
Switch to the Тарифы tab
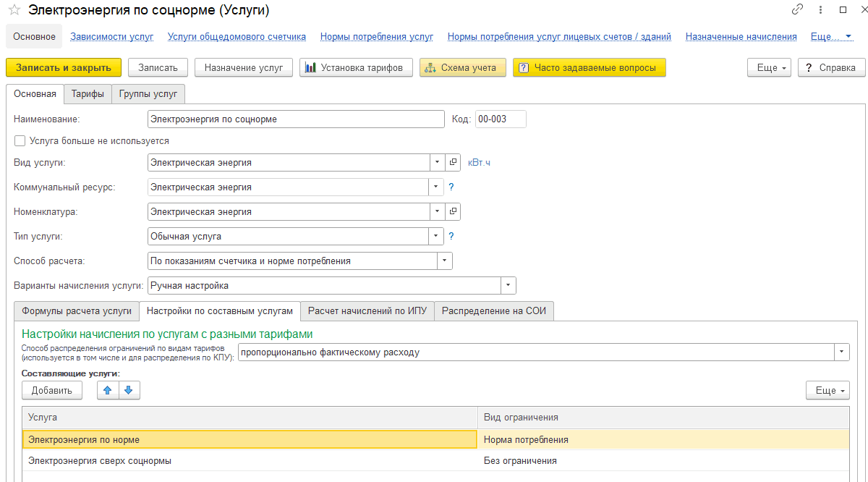click(x=88, y=94)
